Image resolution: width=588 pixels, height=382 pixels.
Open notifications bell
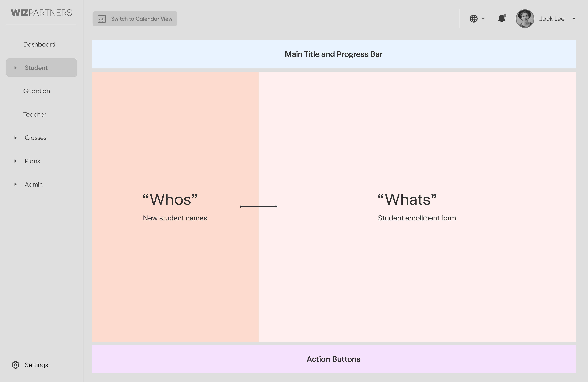(x=502, y=19)
